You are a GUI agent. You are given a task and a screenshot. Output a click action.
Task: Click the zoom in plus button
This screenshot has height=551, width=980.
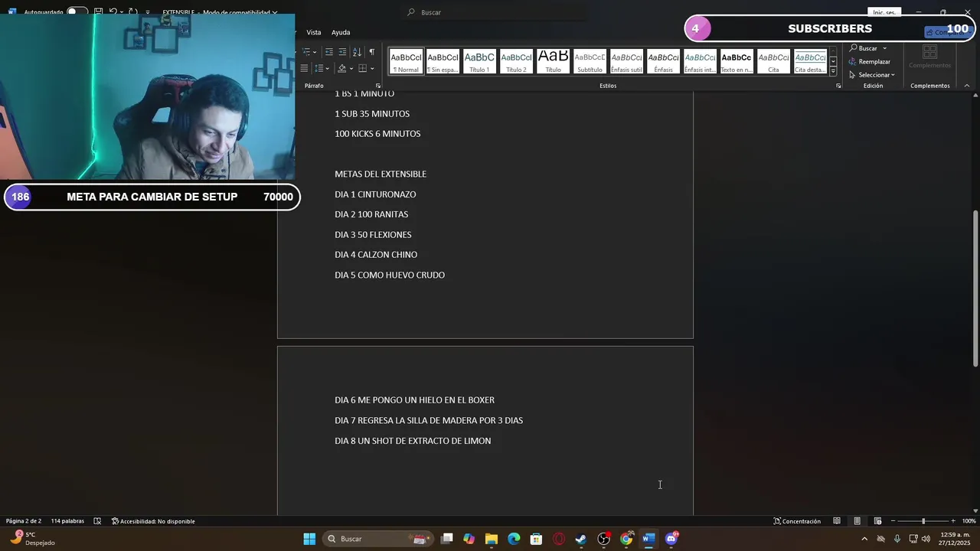(952, 521)
